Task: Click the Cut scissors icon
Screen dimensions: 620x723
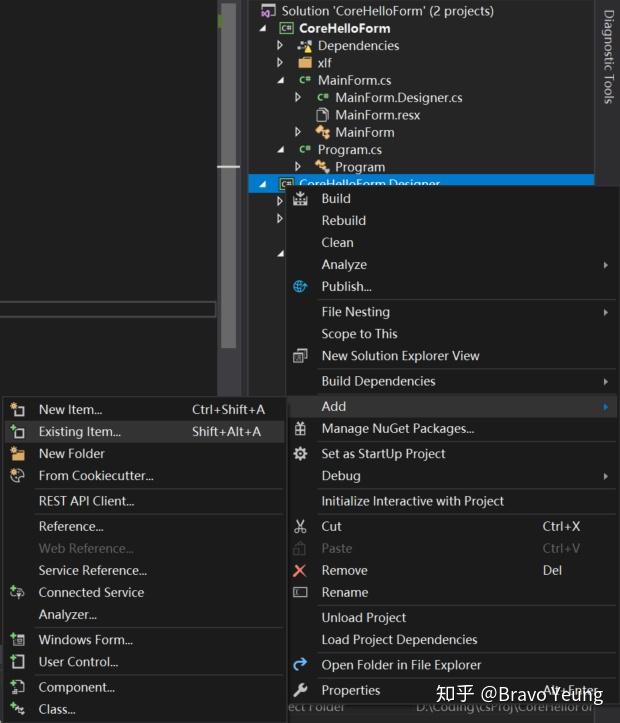Action: (300, 527)
